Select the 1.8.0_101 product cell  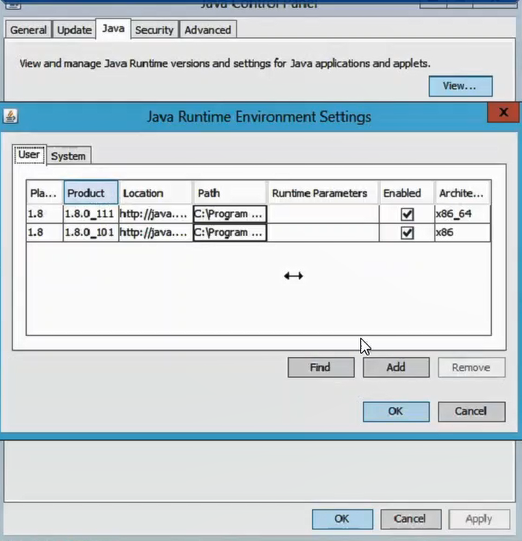(x=91, y=233)
